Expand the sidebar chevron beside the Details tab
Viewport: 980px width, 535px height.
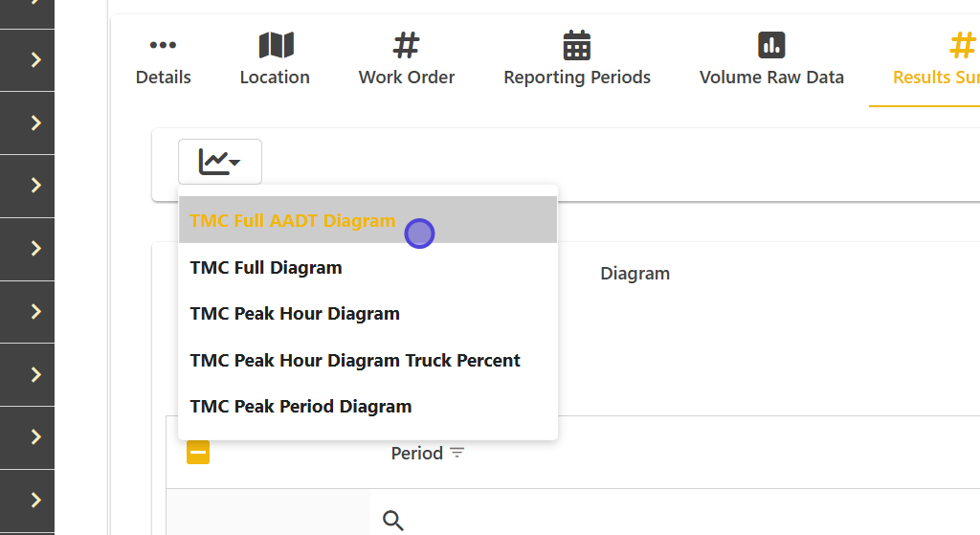click(36, 60)
